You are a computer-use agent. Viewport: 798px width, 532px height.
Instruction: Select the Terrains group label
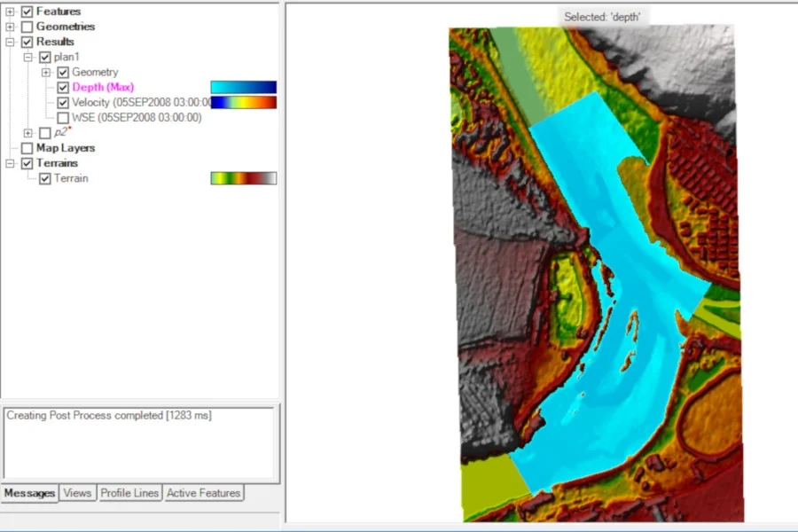[57, 163]
